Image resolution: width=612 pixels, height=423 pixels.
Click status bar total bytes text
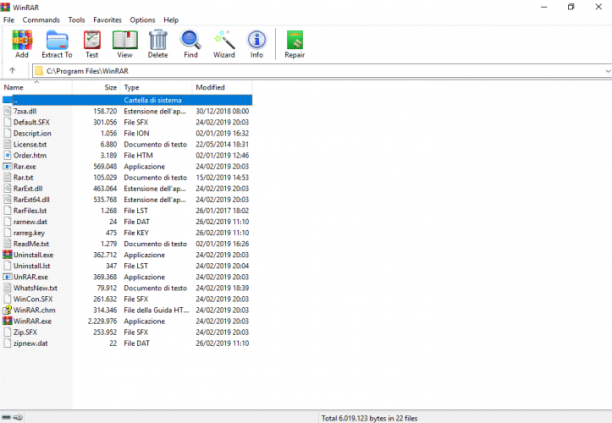tap(369, 418)
